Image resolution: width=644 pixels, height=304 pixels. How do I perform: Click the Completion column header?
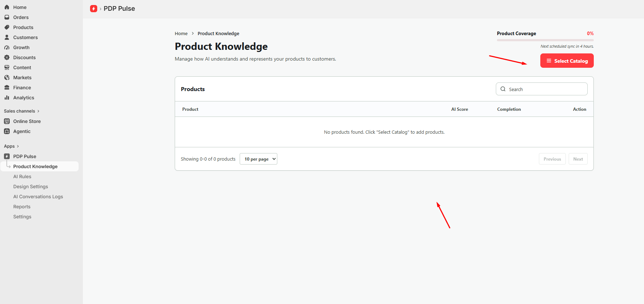click(x=509, y=109)
